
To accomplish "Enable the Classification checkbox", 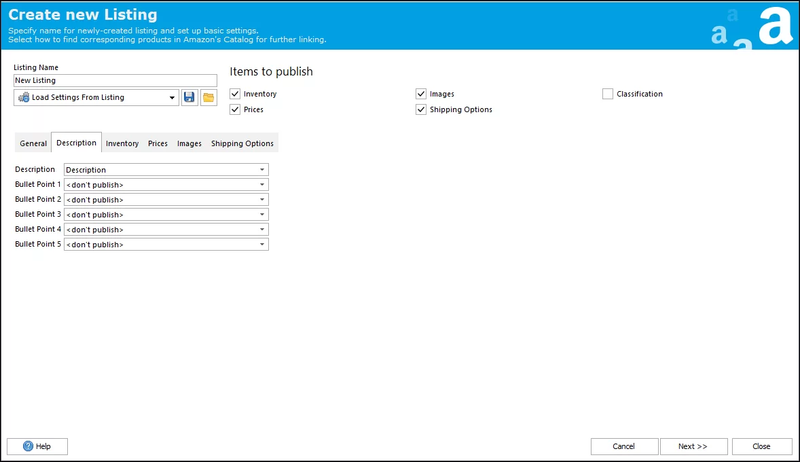I will point(608,94).
